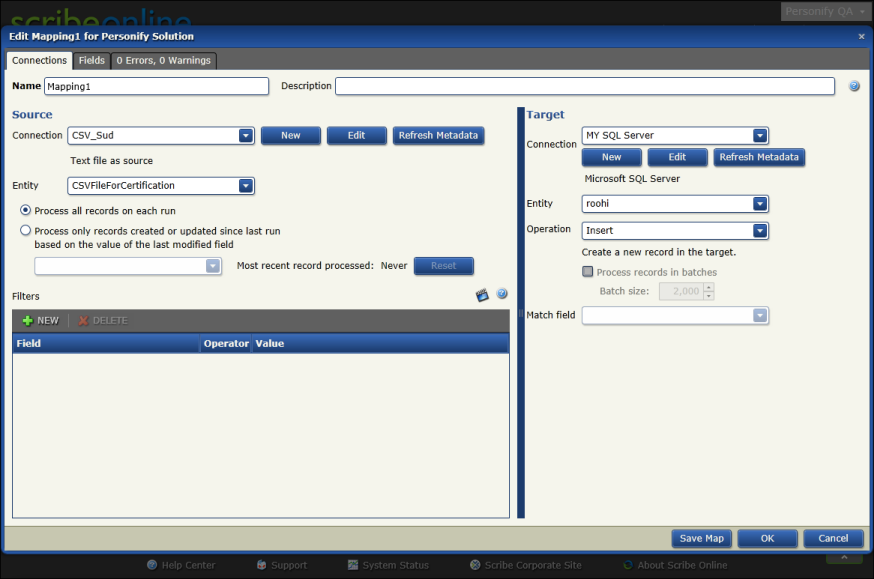Open the last modified field dropdown
Image resolution: width=874 pixels, height=579 pixels.
(212, 266)
